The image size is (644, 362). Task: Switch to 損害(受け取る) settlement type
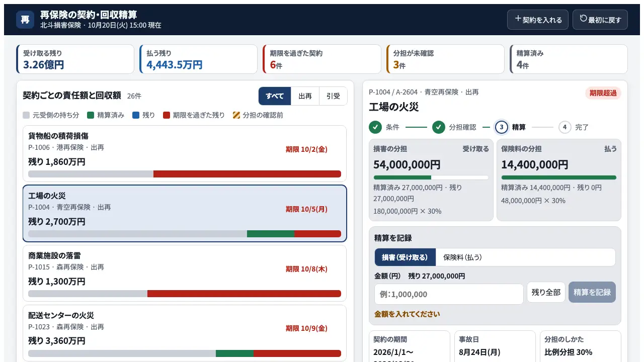tap(405, 257)
